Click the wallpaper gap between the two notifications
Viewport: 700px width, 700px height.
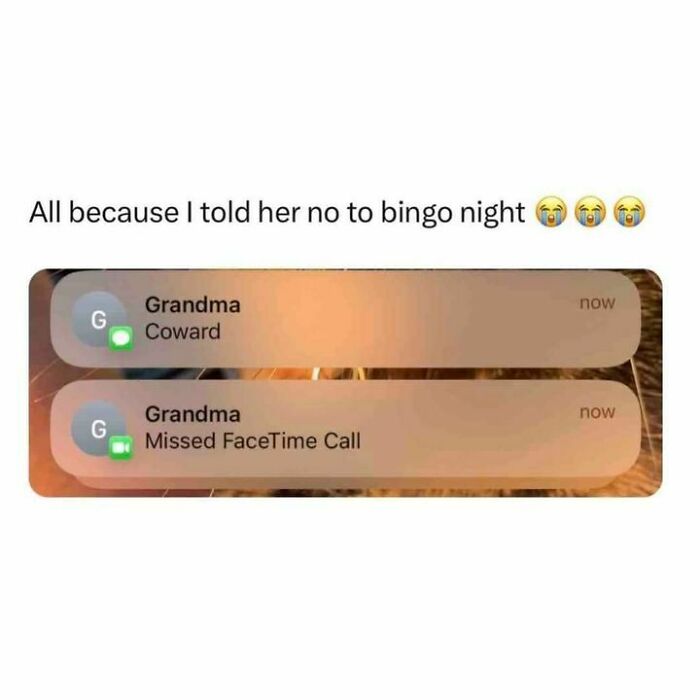(346, 374)
